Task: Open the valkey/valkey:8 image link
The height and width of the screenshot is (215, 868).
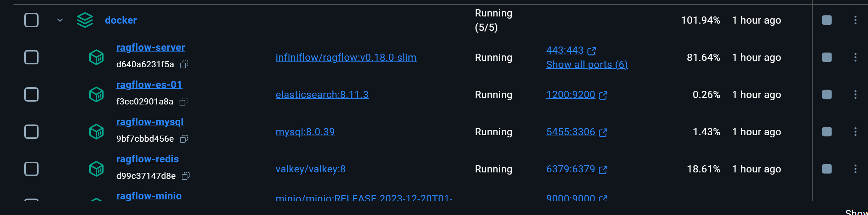Action: coord(311,169)
